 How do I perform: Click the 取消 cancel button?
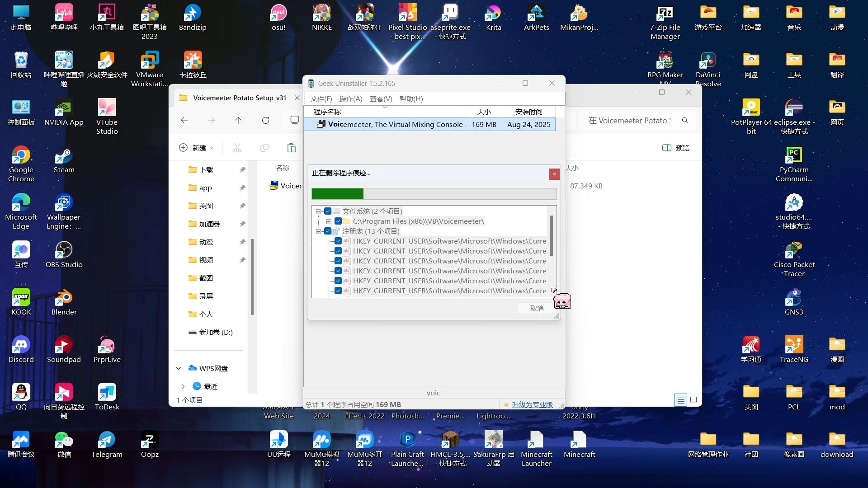[x=537, y=308]
